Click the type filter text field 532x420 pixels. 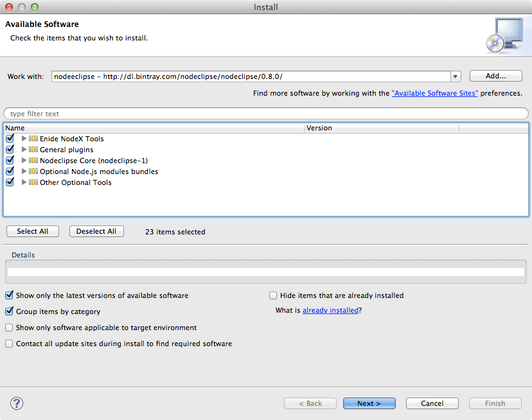[266, 114]
